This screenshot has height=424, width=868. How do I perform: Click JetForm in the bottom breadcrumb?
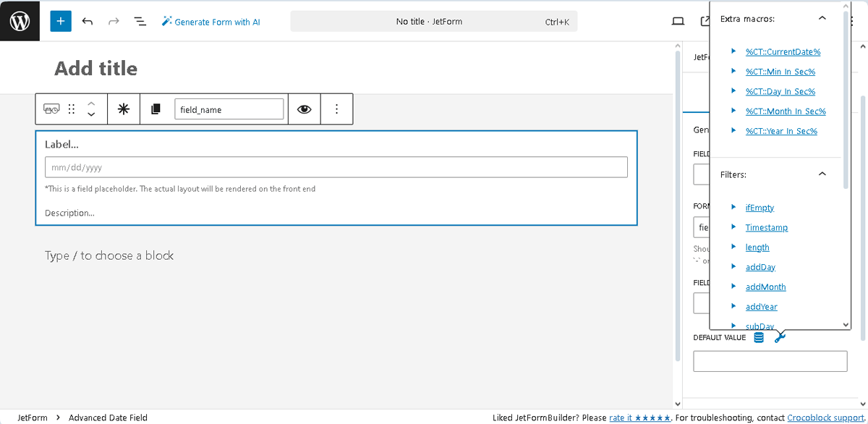32,417
